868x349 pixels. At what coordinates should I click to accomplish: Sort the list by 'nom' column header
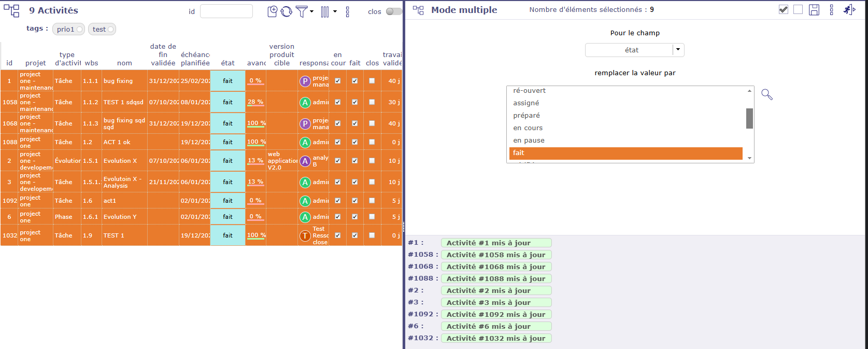[x=124, y=63]
